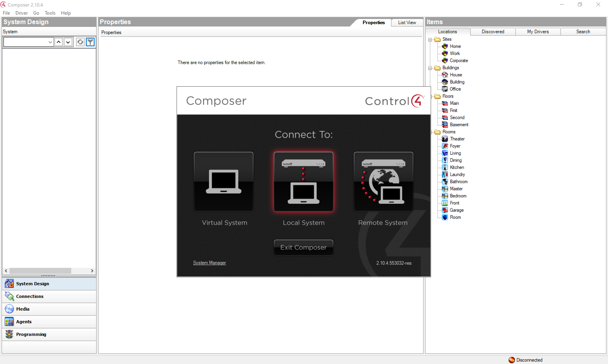Click the Rooms folder label
608x364 pixels.
449,132
